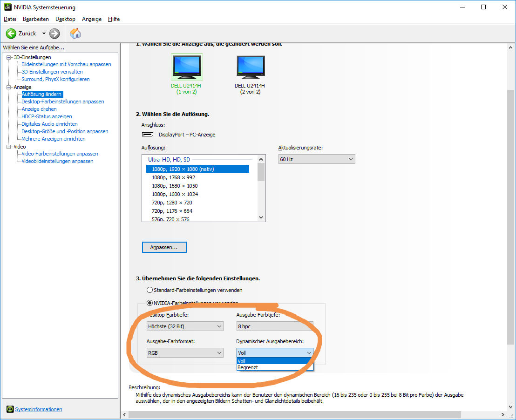Click the Ausgabe-Farbtiefe 8 bpc field

tap(275, 326)
